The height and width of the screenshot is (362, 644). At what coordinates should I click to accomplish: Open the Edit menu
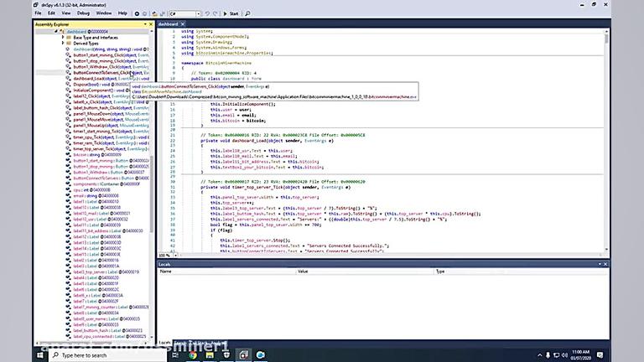[52, 13]
